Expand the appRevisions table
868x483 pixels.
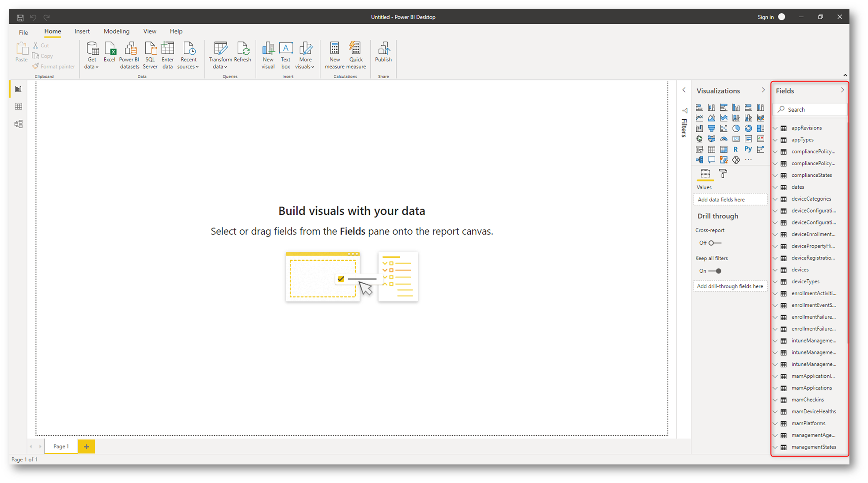pyautogui.click(x=775, y=128)
